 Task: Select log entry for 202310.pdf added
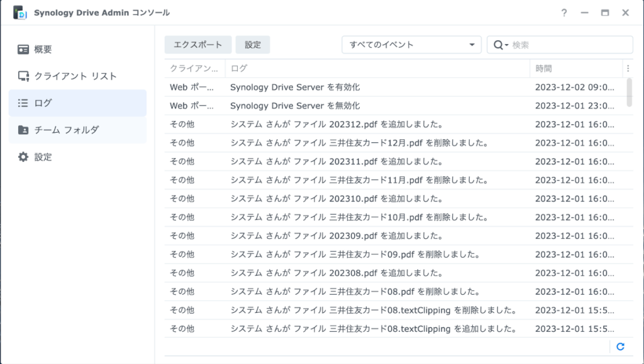[x=398, y=198]
